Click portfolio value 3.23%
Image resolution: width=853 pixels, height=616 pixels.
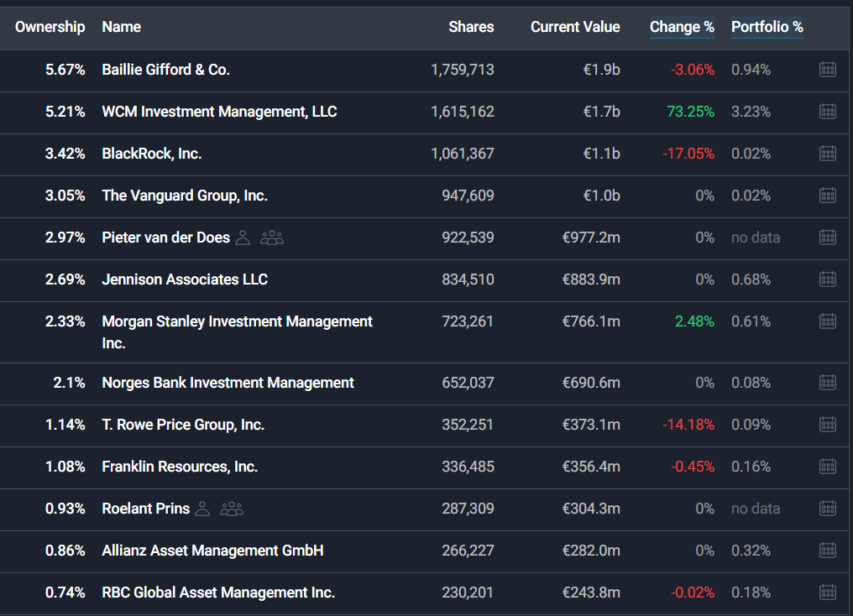(751, 112)
